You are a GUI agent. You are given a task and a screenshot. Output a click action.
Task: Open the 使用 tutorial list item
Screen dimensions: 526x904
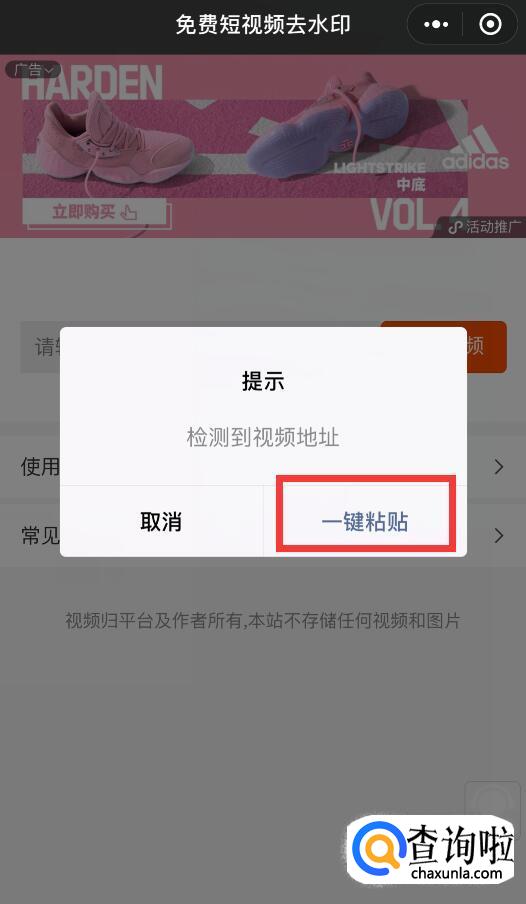coord(263,466)
